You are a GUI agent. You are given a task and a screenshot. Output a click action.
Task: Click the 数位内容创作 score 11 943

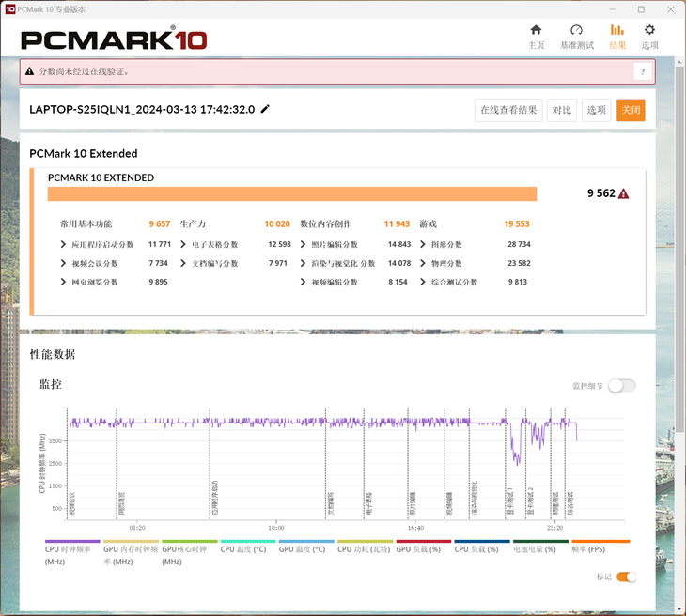(397, 223)
